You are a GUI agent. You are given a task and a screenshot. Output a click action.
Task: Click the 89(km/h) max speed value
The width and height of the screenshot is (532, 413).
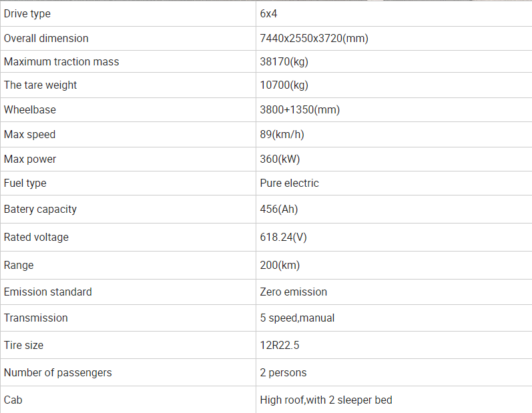[282, 135]
